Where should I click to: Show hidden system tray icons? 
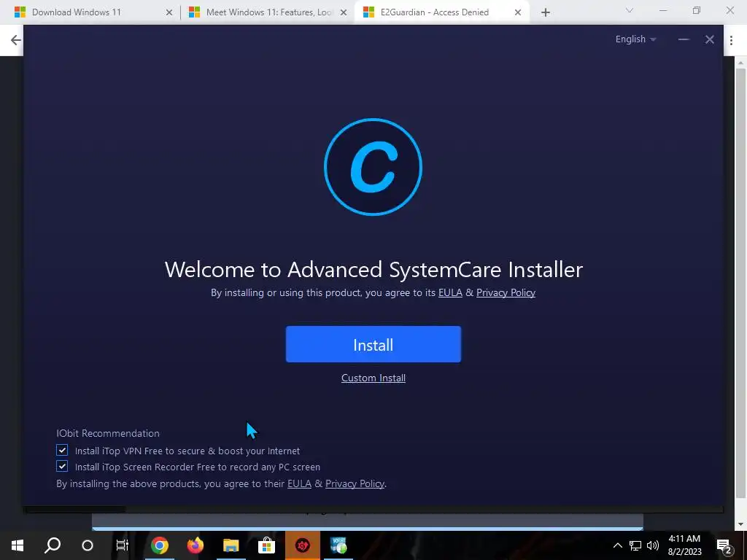617,545
